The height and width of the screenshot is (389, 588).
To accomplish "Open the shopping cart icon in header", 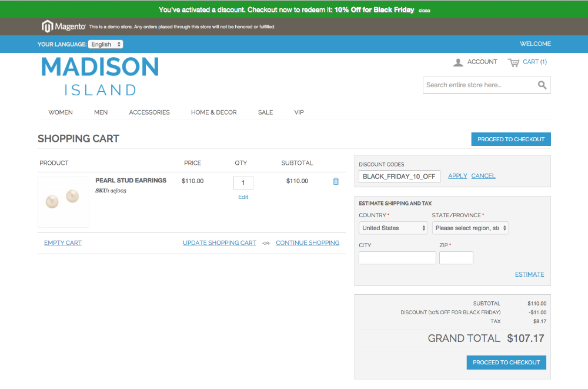I will coord(513,62).
